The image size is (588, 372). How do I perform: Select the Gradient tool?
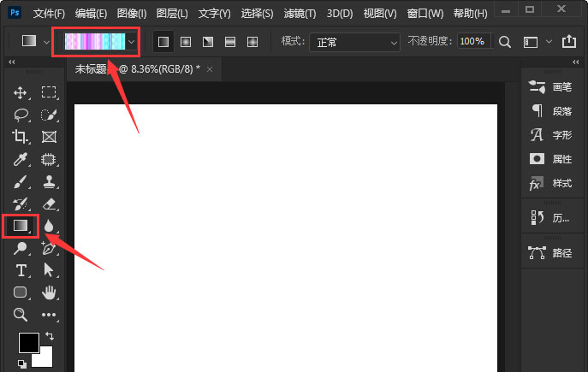pyautogui.click(x=21, y=226)
